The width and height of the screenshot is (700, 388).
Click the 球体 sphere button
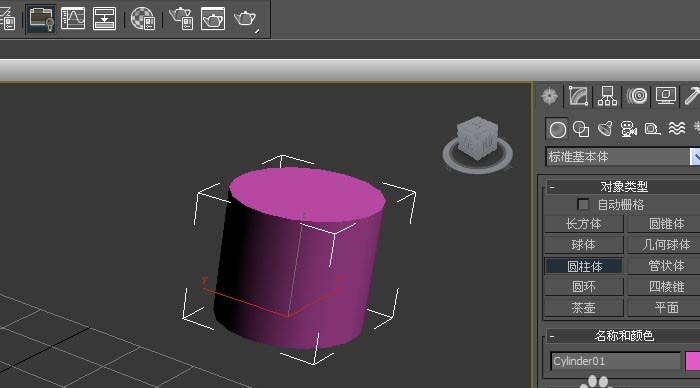tap(584, 245)
